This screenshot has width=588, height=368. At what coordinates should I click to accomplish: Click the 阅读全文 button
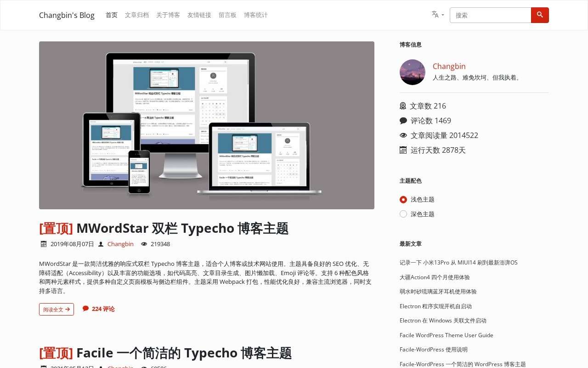tap(57, 310)
